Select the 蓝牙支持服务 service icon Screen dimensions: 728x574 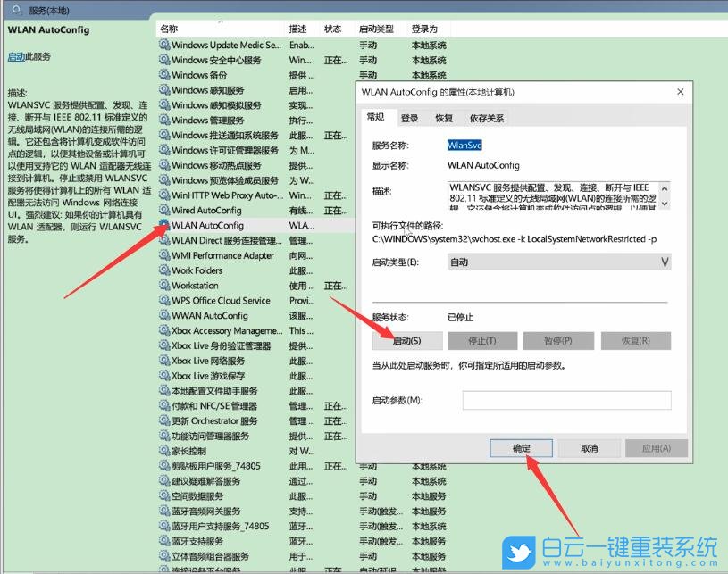[x=165, y=542]
